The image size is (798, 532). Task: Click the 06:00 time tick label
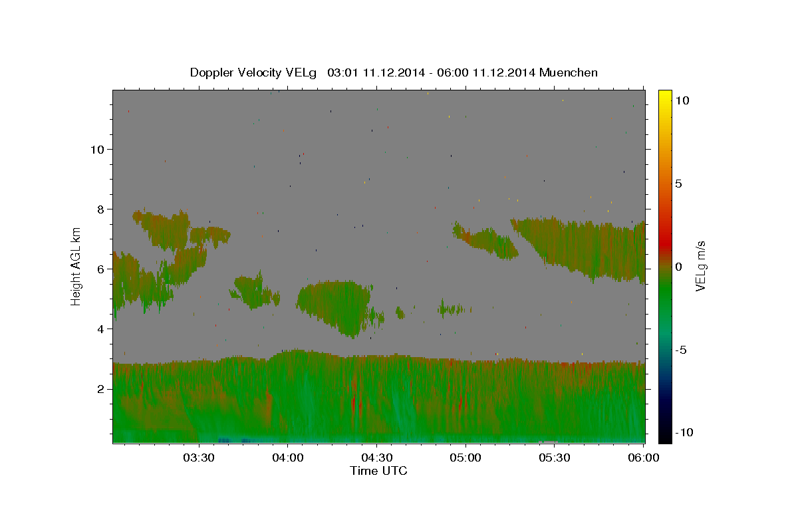coord(643,458)
